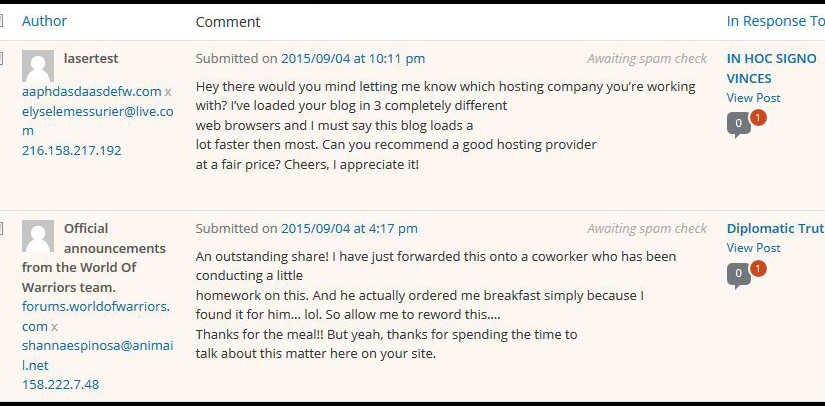
Task: Filter comments by IP 216.158.217.192
Action: [x=72, y=151]
